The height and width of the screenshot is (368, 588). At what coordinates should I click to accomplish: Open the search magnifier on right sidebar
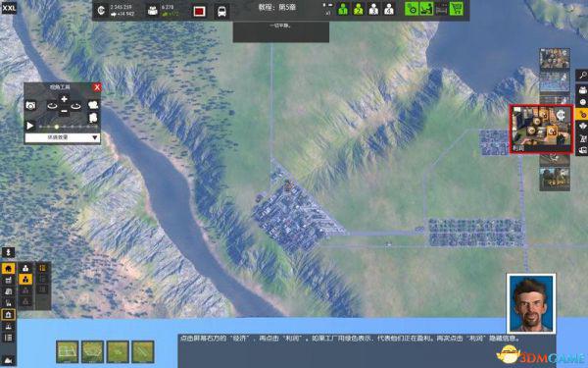coord(582,76)
